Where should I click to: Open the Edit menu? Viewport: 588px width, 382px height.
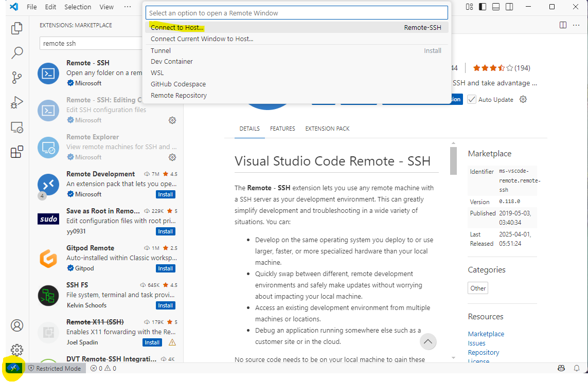click(50, 7)
